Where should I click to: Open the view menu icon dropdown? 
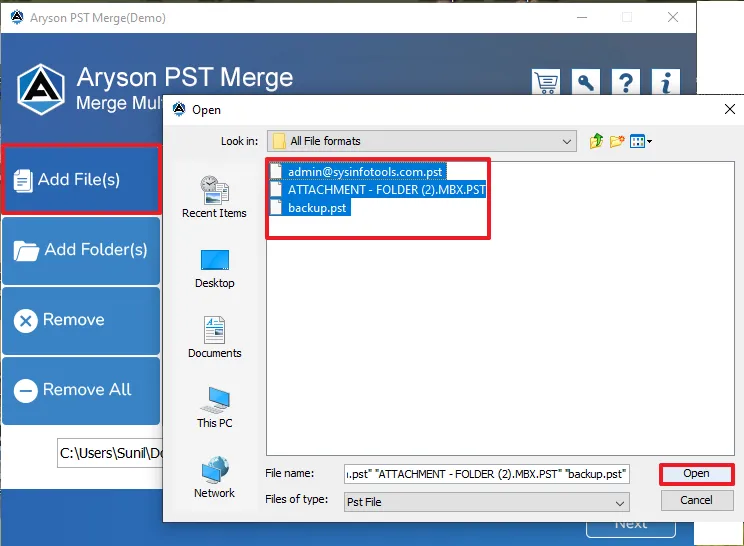tap(641, 141)
